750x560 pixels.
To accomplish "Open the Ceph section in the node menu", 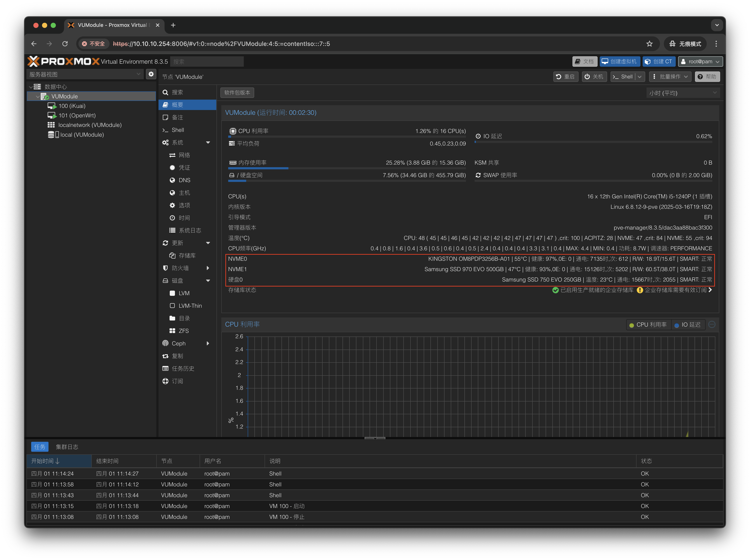I will click(179, 343).
